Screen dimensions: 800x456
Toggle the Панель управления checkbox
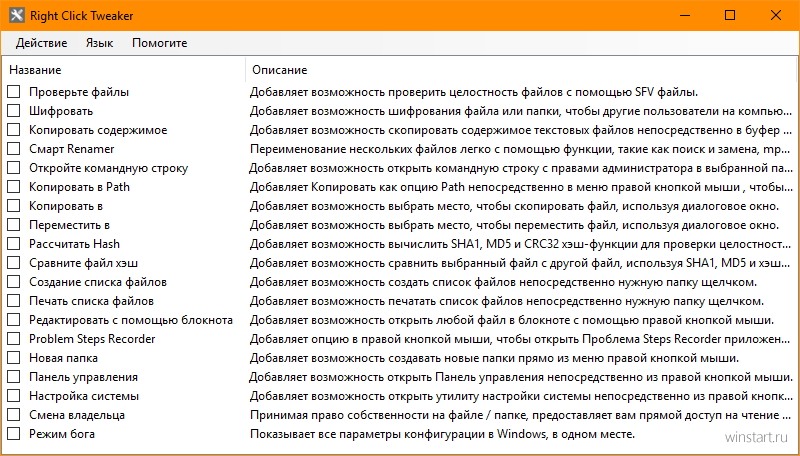point(14,377)
